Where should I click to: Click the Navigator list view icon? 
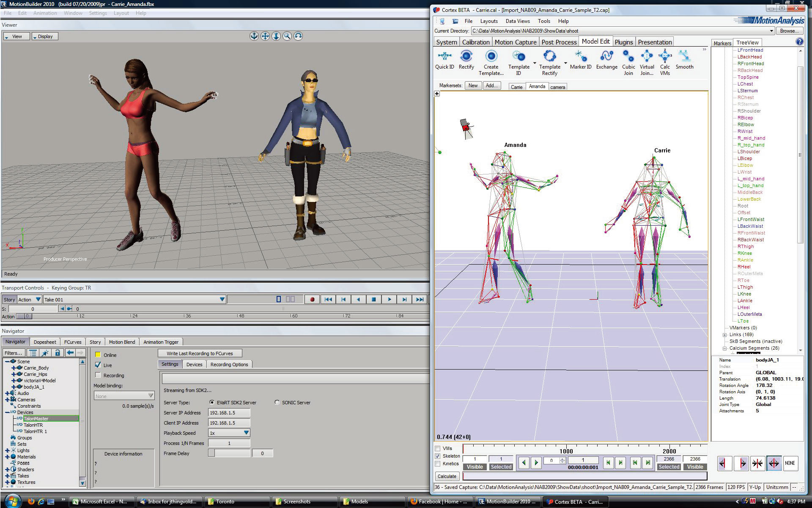coord(33,353)
